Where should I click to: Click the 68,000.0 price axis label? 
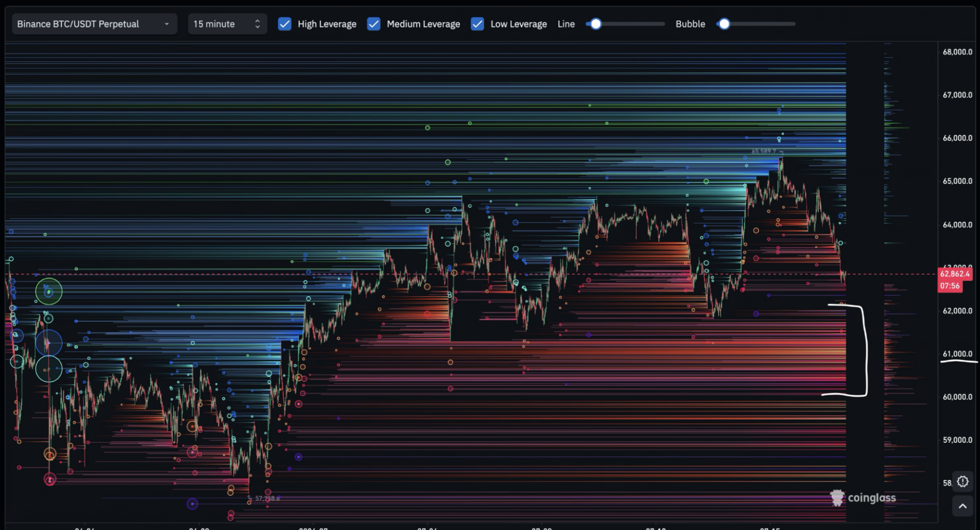click(x=957, y=52)
